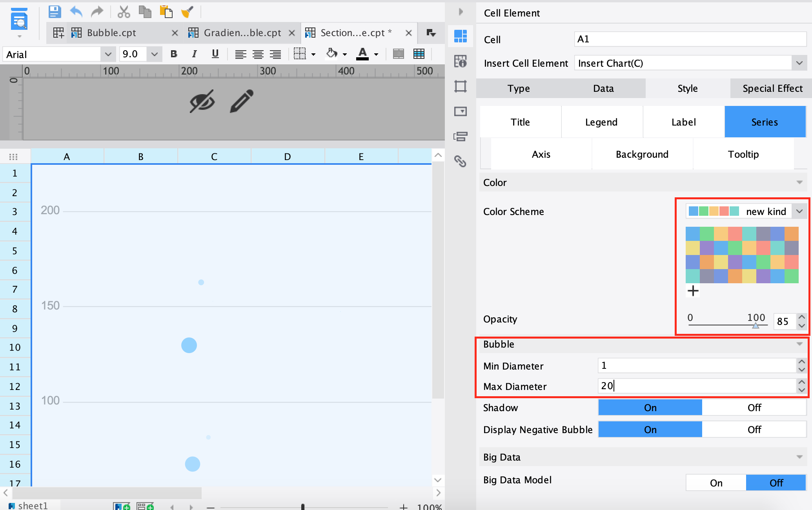Click the Save icon in the toolbar
Image resolution: width=812 pixels, height=510 pixels.
(x=55, y=12)
